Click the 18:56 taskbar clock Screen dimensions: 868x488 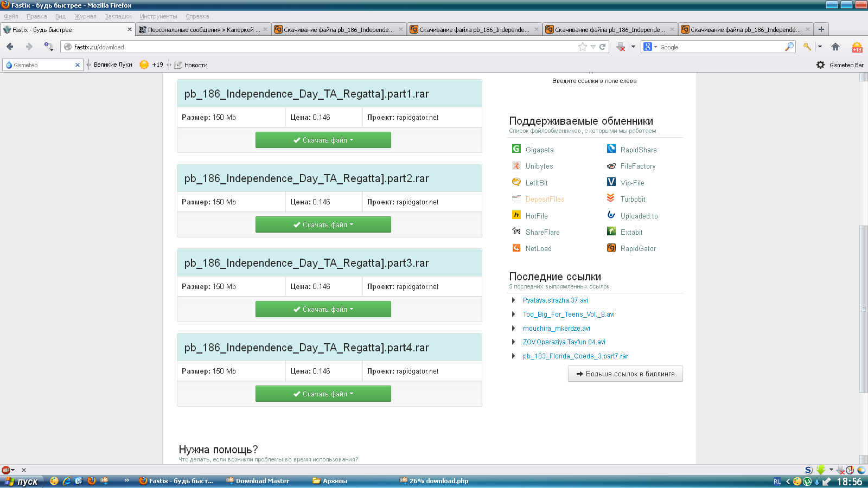tap(850, 481)
